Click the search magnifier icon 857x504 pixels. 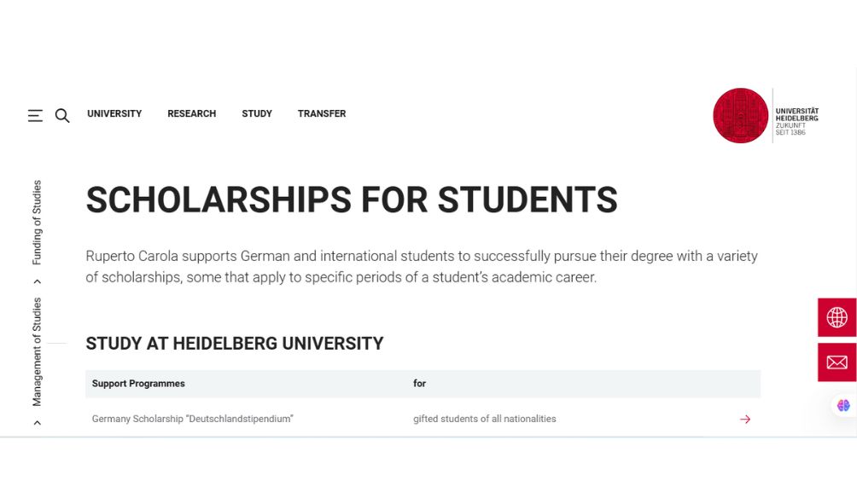tap(62, 115)
